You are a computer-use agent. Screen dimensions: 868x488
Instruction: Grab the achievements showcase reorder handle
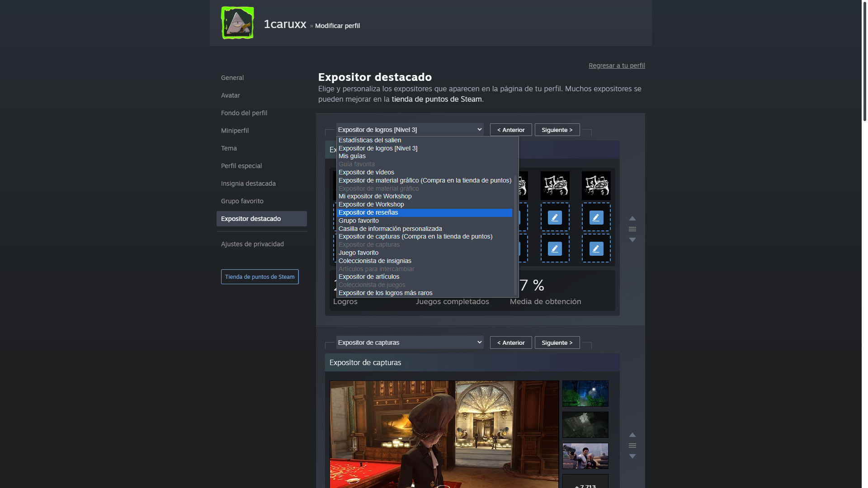tap(632, 229)
